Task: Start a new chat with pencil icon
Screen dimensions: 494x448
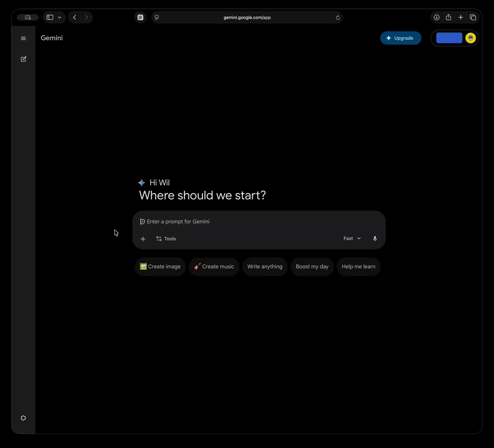Action: (23, 59)
